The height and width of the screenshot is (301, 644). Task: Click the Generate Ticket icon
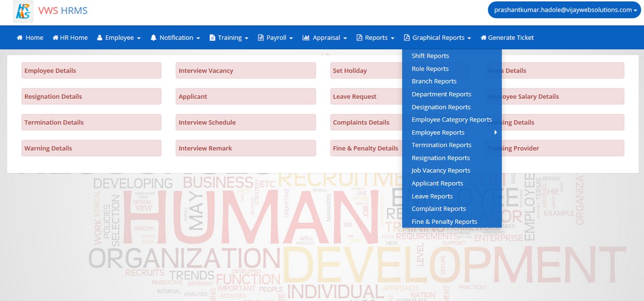[x=483, y=37]
